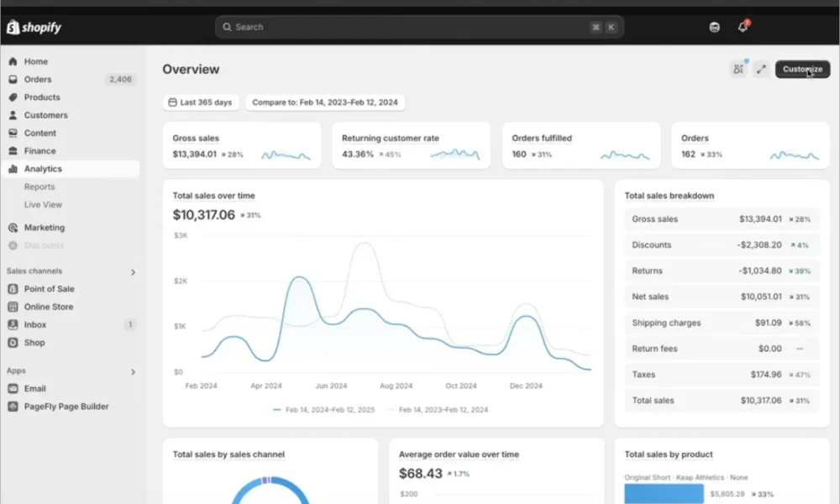Image resolution: width=840 pixels, height=504 pixels.
Task: Expand the Sales channels section
Action: [x=133, y=271]
